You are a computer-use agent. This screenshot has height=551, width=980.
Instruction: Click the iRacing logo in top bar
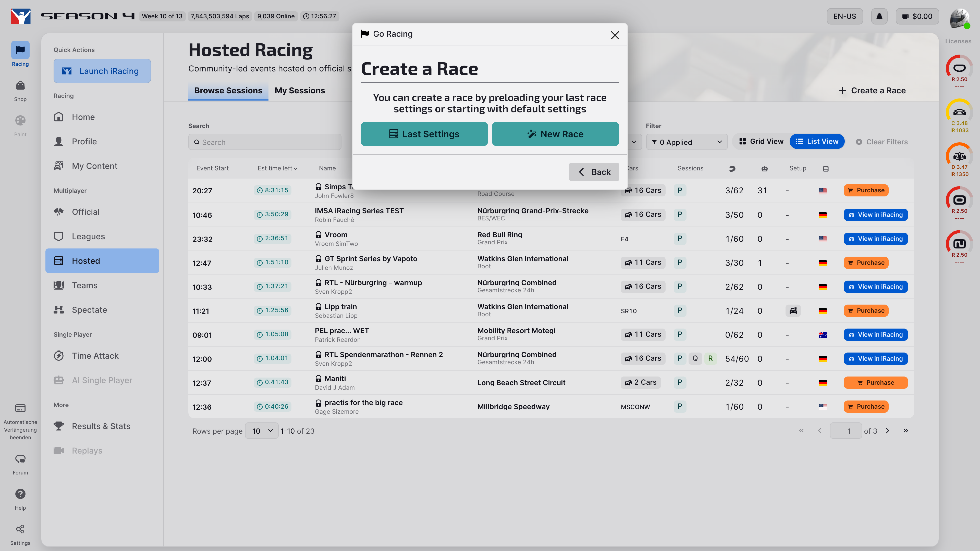click(x=20, y=16)
